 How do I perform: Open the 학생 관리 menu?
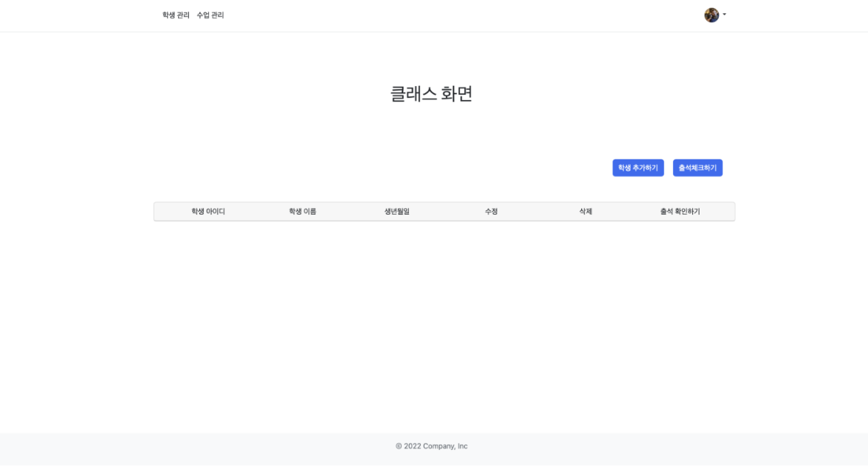pos(176,15)
